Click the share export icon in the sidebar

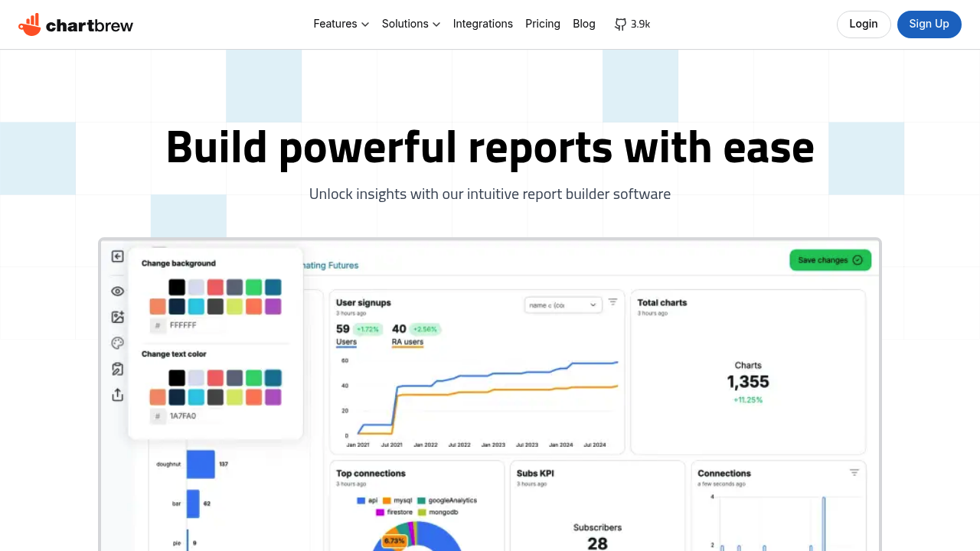117,395
